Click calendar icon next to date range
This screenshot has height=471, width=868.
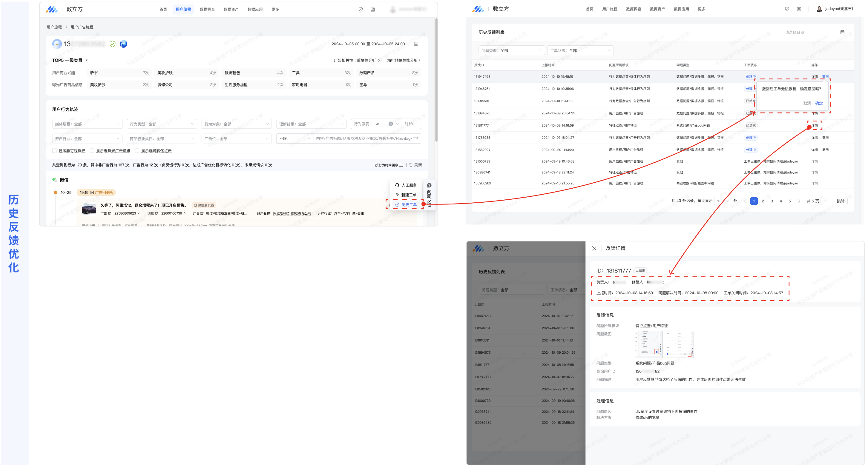tap(416, 44)
